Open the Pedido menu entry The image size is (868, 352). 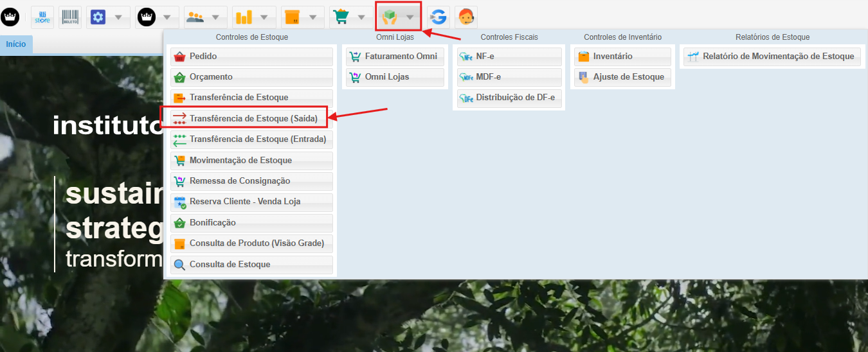[x=251, y=57]
